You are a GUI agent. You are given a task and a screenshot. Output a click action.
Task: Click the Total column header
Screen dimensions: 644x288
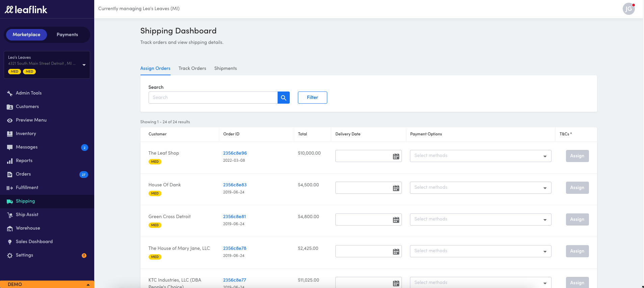[x=303, y=134]
